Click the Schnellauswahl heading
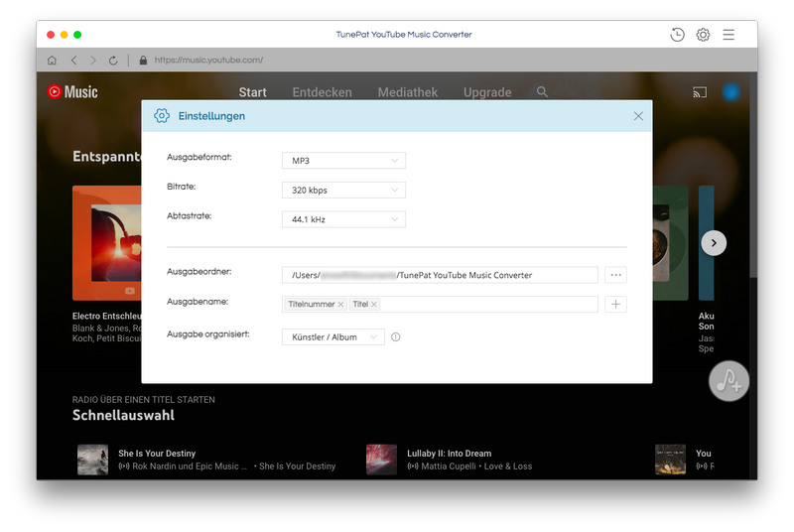Image resolution: width=794 pixels, height=532 pixels. [x=123, y=415]
